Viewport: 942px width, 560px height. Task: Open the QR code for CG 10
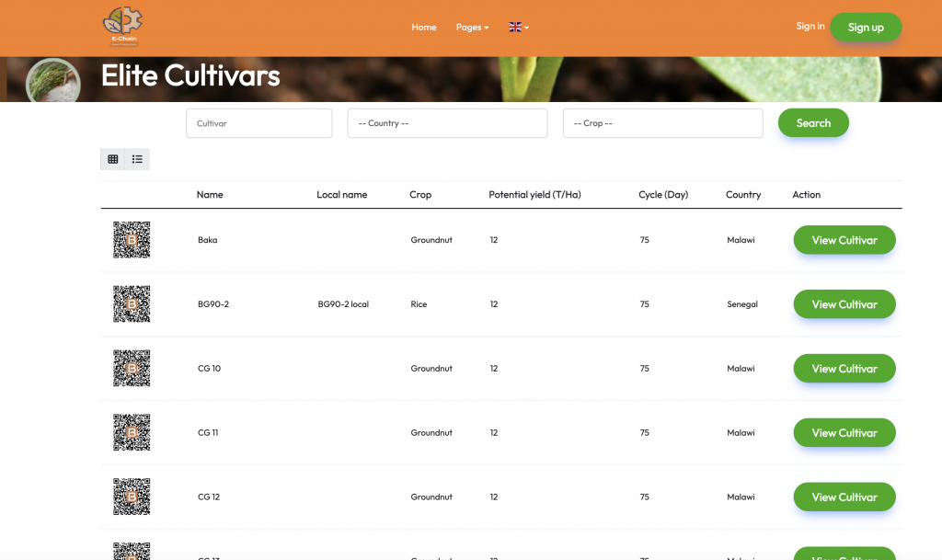coord(132,368)
